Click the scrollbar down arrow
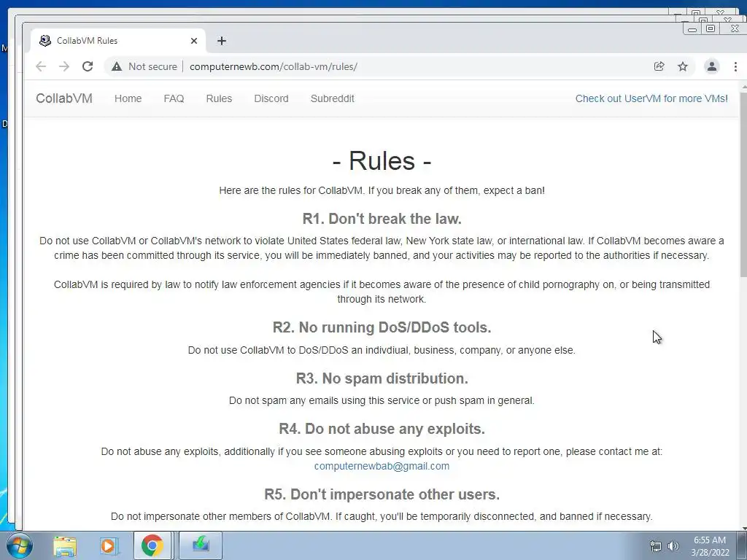The image size is (747, 560). [743, 528]
